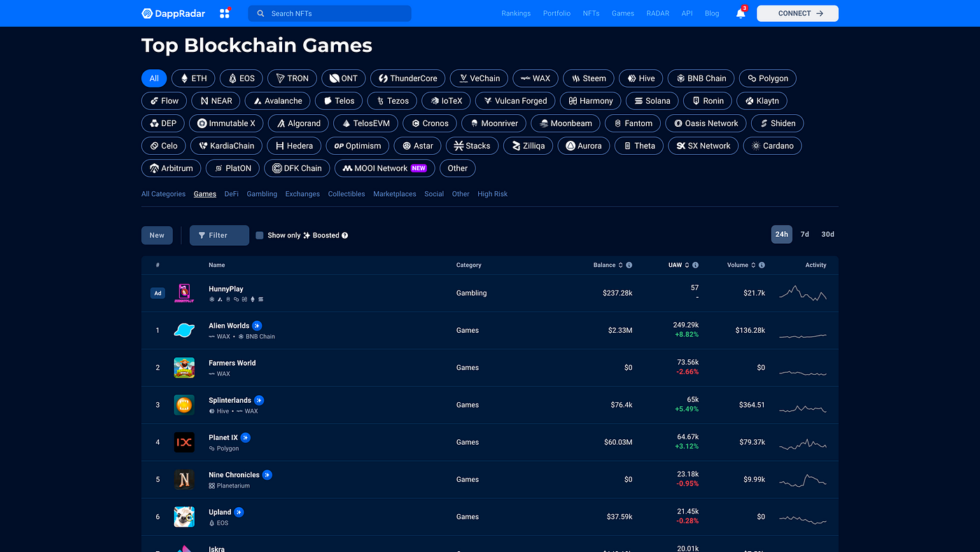The width and height of the screenshot is (980, 552).
Task: Filter by Cardano chain
Action: (773, 146)
